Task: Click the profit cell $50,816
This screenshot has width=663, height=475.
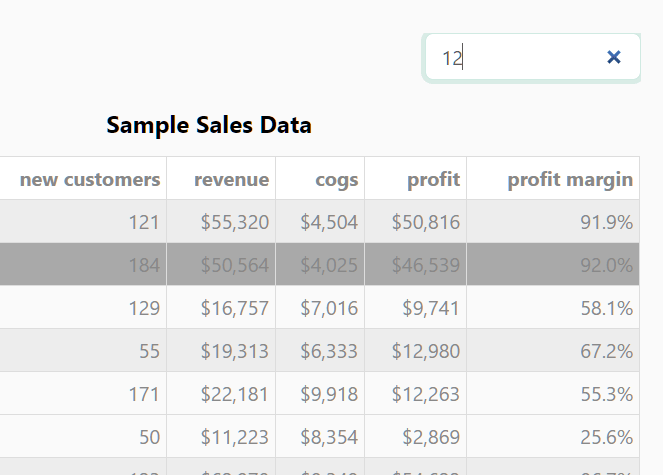Action: (x=425, y=222)
